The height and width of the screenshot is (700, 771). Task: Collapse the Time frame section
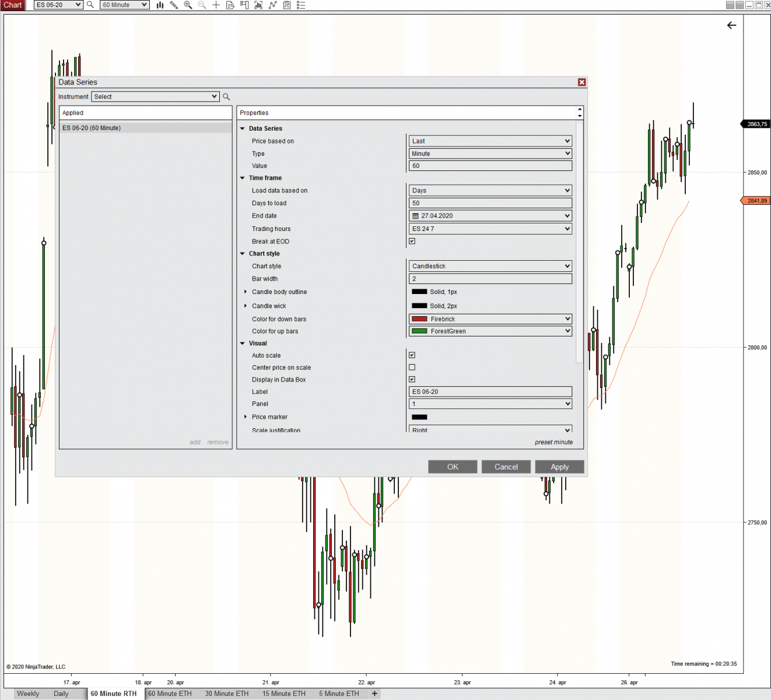click(243, 178)
